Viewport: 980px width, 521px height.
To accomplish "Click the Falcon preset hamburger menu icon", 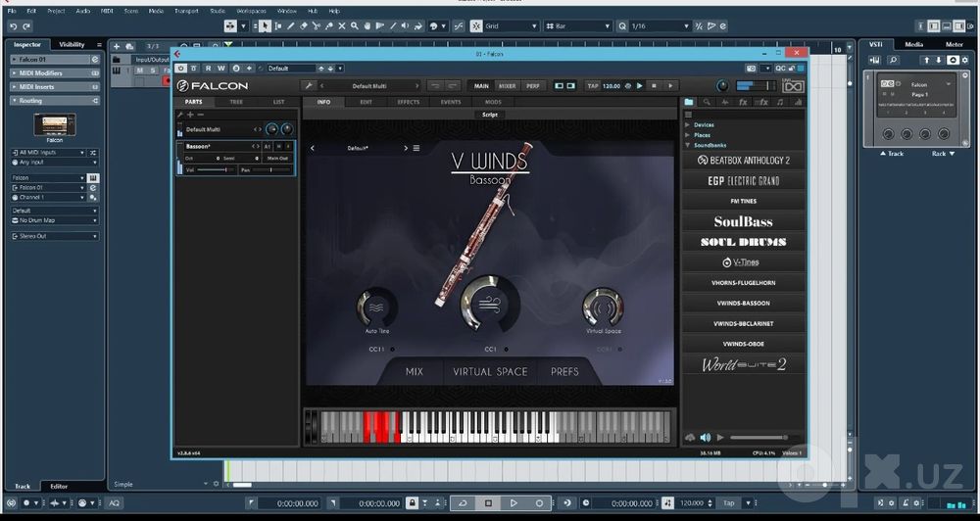I will click(416, 148).
